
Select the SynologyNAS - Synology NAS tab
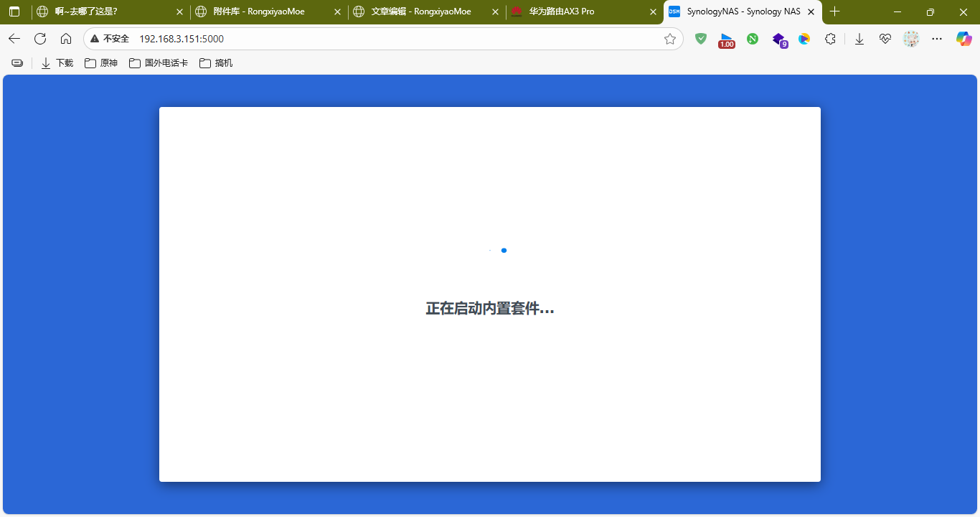741,11
